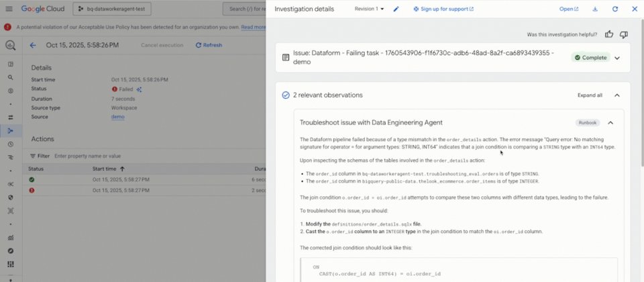The width and height of the screenshot is (644, 282).
Task: Click the Refresh execution button
Action: [x=209, y=45]
